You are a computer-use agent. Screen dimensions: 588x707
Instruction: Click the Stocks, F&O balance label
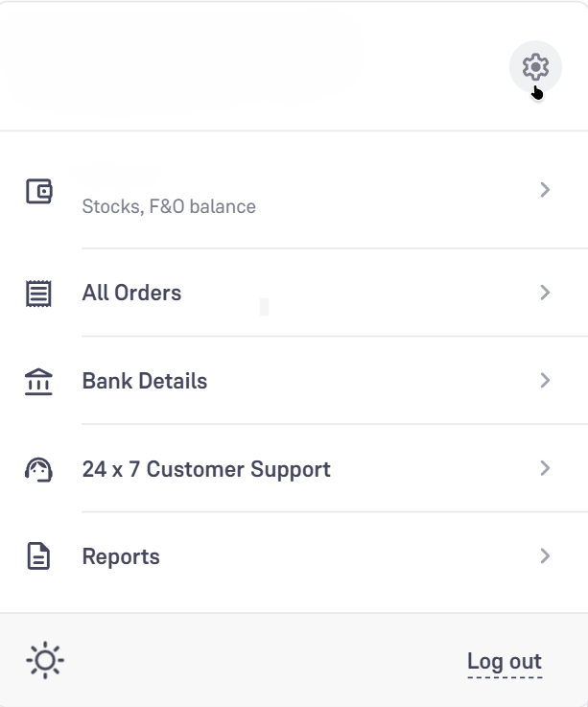coord(169,206)
